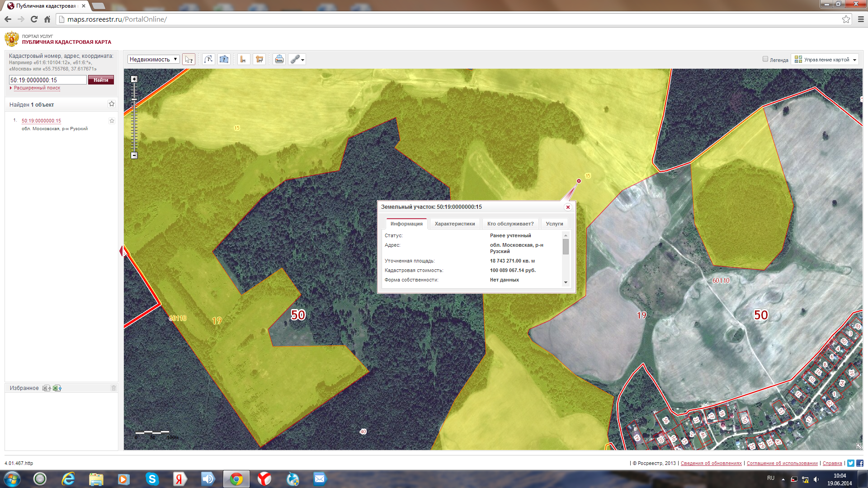
Task: Open Windows Start menu
Action: pos(12,479)
